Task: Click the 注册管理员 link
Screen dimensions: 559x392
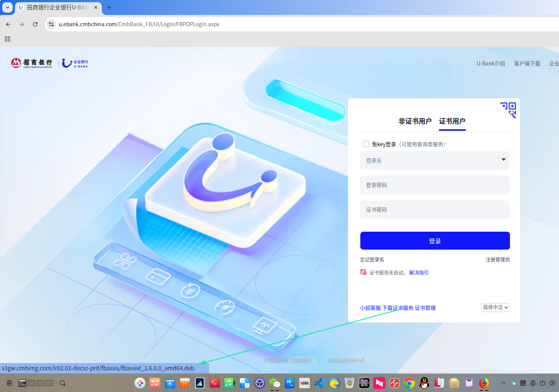Action: [x=498, y=259]
